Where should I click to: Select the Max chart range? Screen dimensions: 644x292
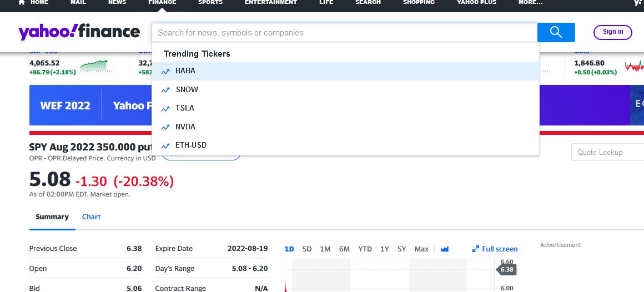(421, 249)
